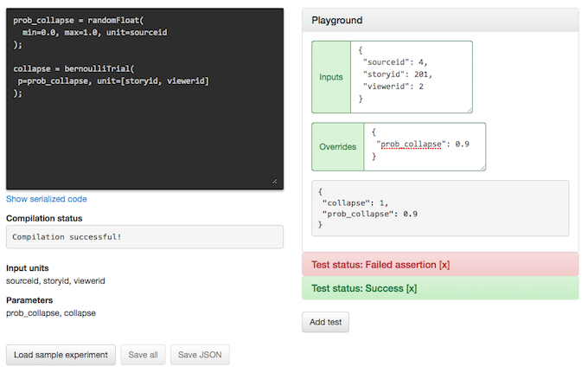The image size is (588, 373).
Task: Grab the code editor resize handle
Action: pos(275,182)
